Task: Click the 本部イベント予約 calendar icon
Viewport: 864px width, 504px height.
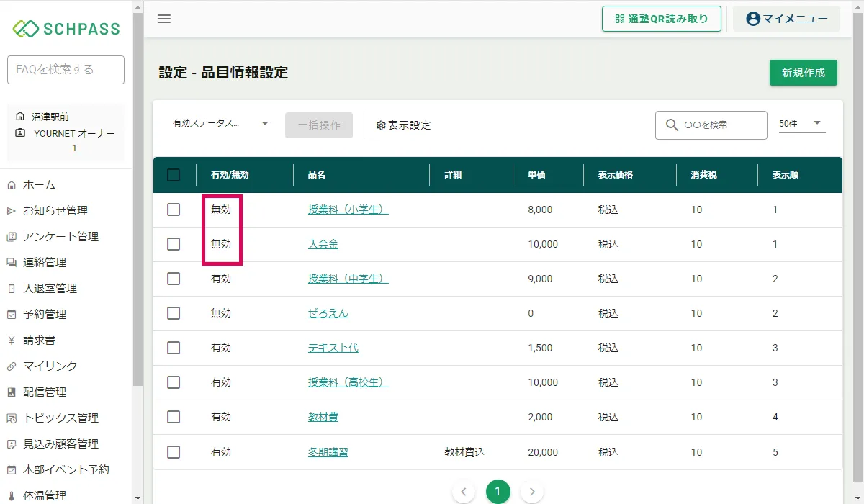Action: click(12, 470)
